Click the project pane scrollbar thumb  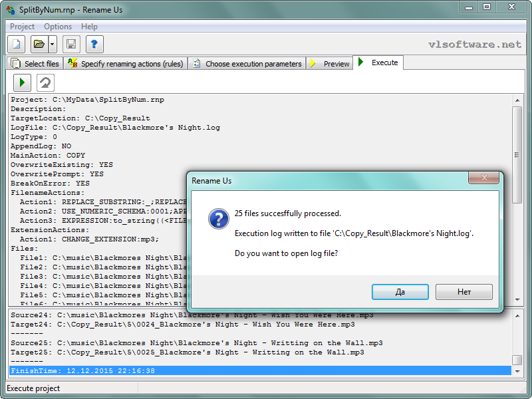click(517, 155)
